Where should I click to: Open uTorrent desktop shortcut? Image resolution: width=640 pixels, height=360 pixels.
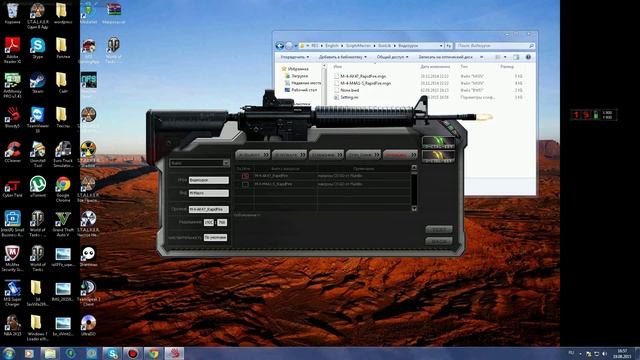click(38, 187)
